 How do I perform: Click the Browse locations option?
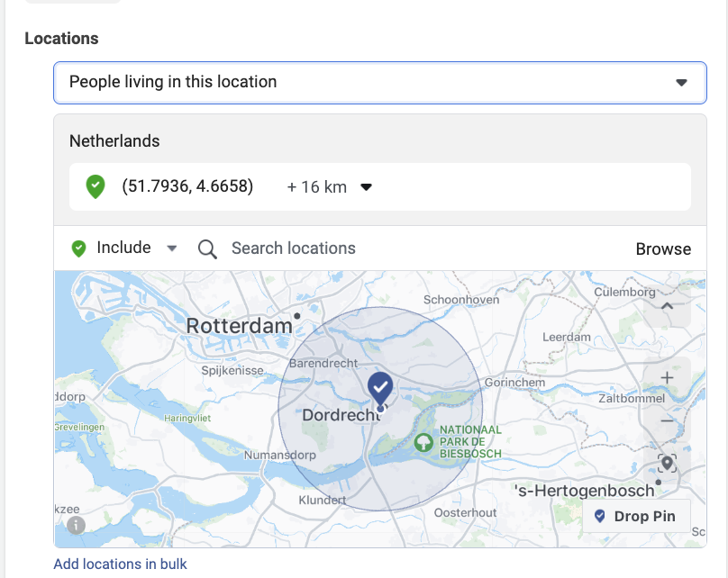(x=663, y=249)
